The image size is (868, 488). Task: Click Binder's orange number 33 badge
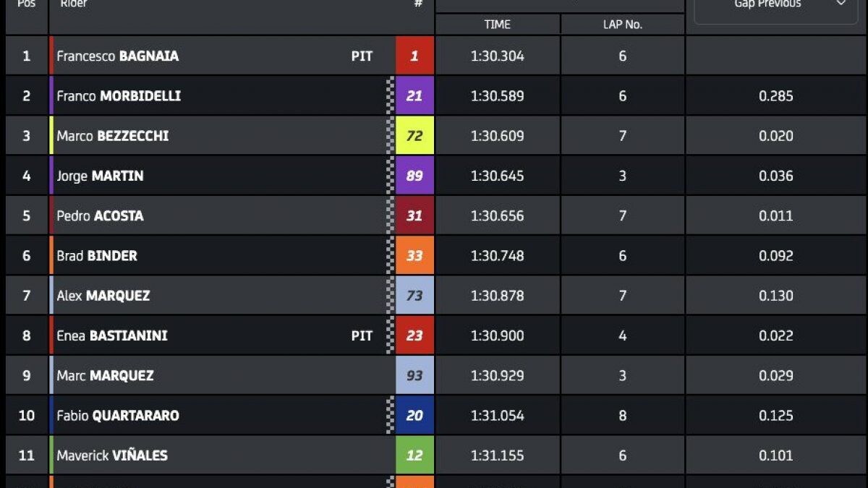coord(414,256)
